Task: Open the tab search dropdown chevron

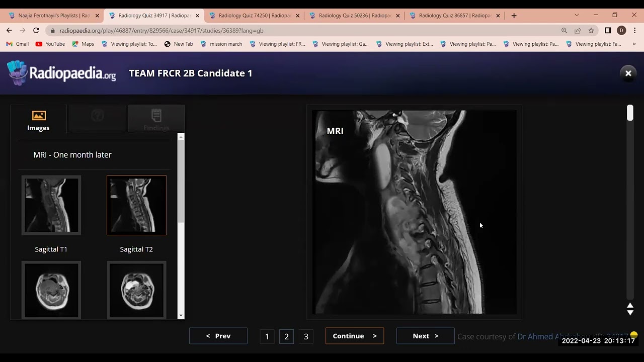Action: pyautogui.click(x=577, y=15)
